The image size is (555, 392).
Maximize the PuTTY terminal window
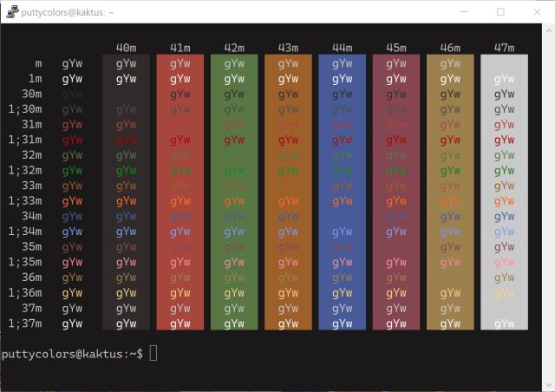500,12
